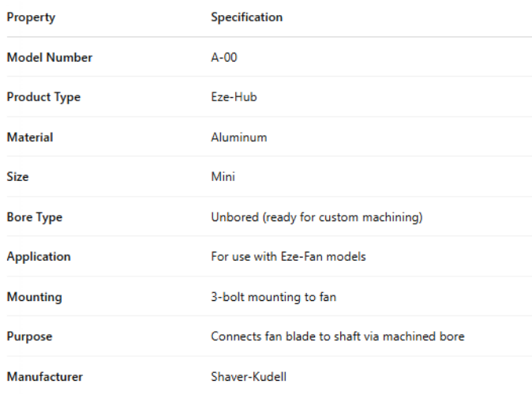This screenshot has width=532, height=395.
Task: Select the Purpose row label
Action: (x=30, y=337)
